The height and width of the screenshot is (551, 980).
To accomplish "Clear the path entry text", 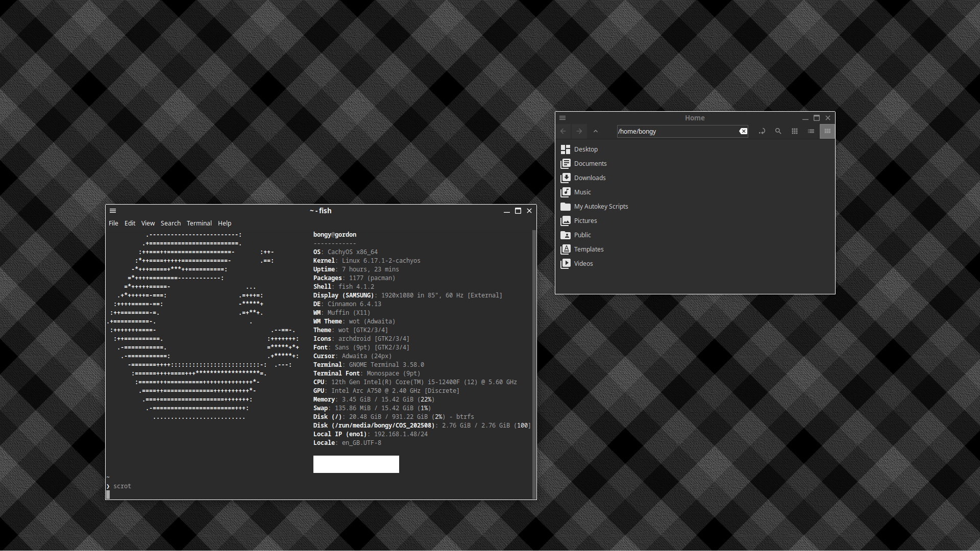I will [743, 131].
